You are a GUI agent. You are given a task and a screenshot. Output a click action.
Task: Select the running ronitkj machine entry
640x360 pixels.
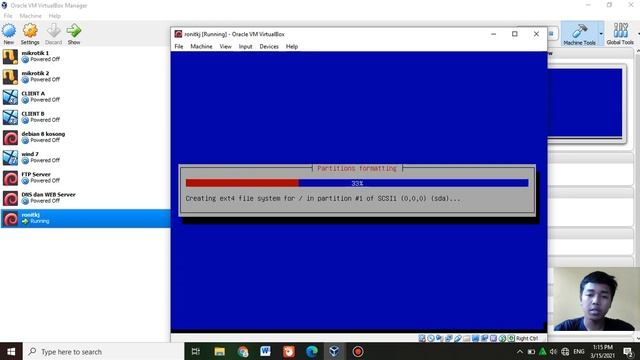pyautogui.click(x=85, y=218)
